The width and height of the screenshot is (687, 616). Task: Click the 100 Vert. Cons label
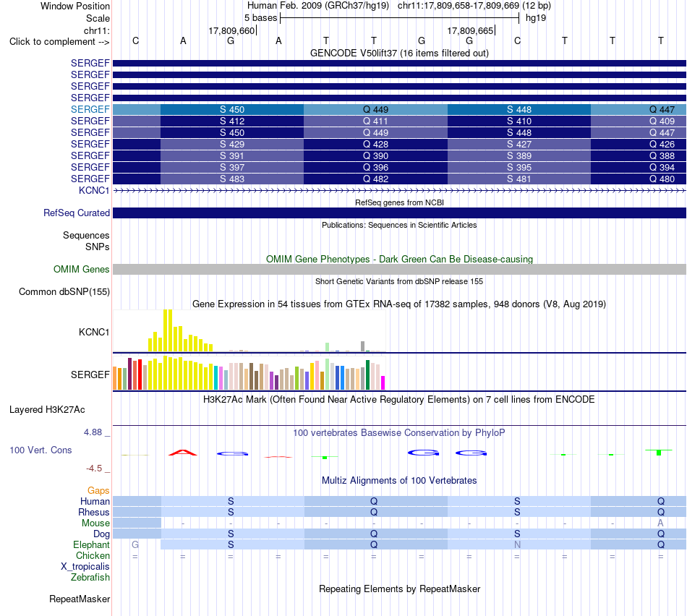point(40,450)
